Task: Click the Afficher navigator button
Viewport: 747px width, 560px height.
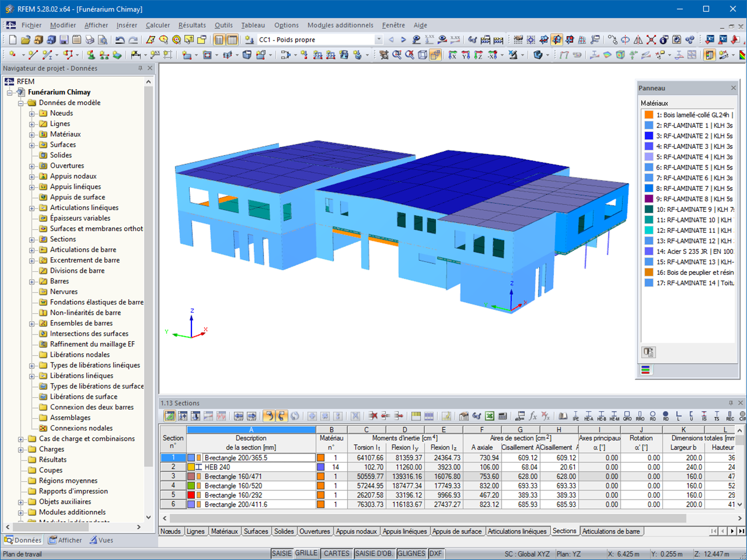Action: pyautogui.click(x=65, y=540)
